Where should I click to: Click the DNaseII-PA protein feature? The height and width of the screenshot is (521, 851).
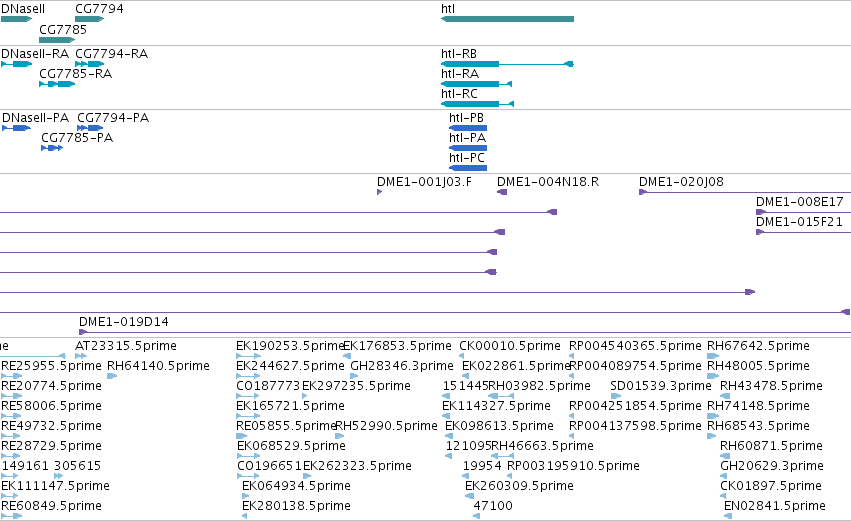coord(16,128)
